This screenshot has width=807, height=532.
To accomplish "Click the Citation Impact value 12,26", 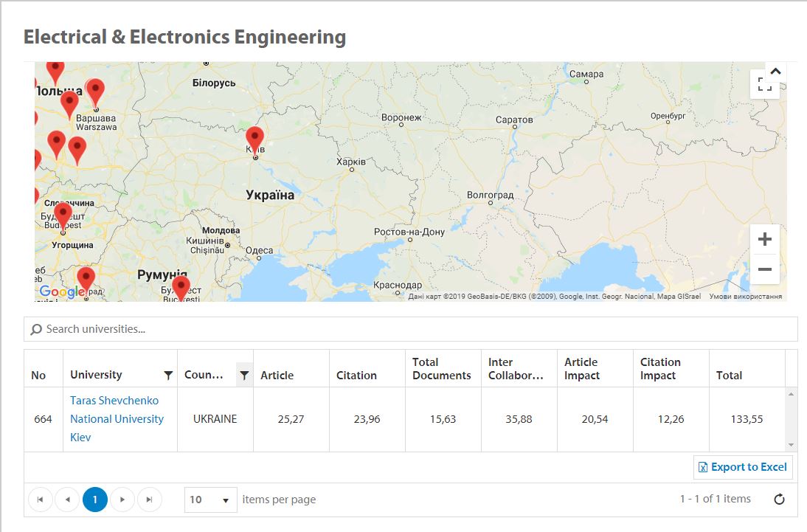I will [671, 419].
